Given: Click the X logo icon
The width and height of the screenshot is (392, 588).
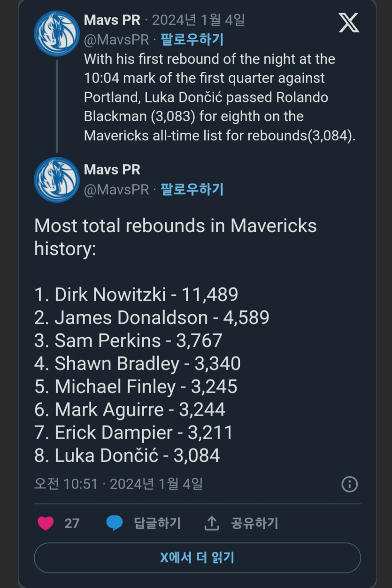Looking at the screenshot, I should pos(349,23).
